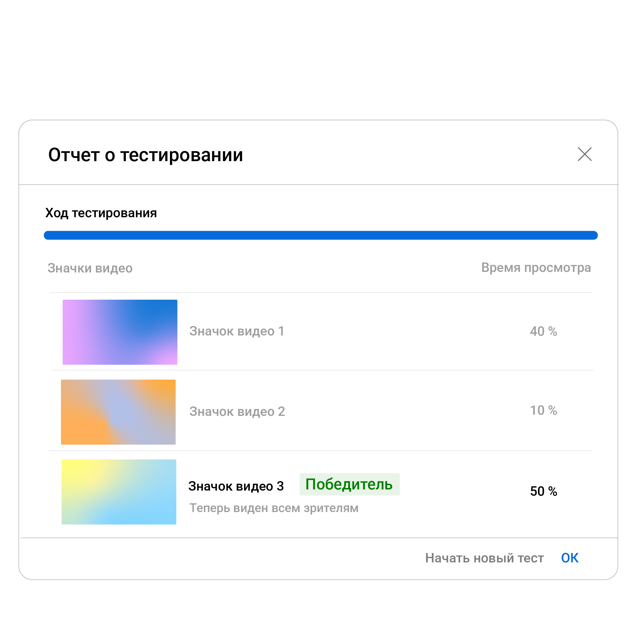Click the 40 % watch time value
Viewport: 644px width, 644px height.
point(543,331)
